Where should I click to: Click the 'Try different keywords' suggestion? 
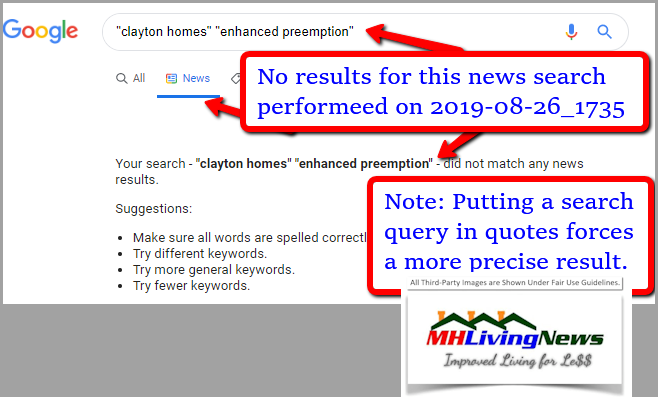coord(200,253)
